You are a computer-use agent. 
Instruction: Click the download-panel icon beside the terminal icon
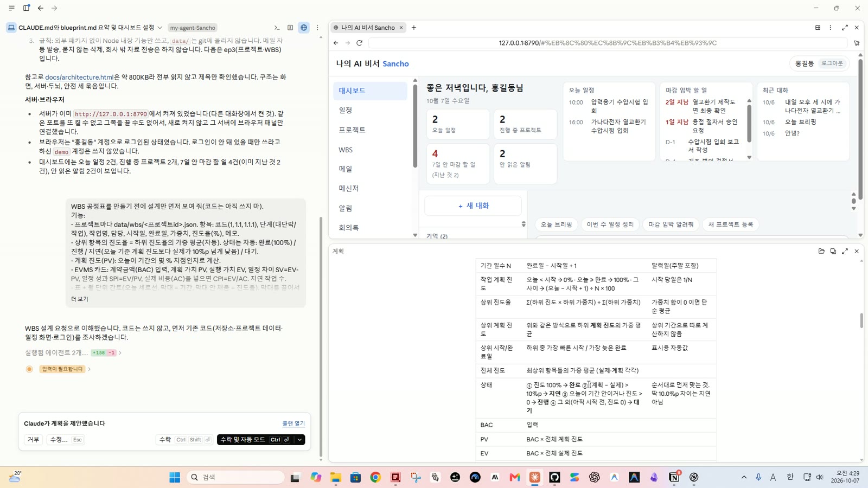[290, 28]
